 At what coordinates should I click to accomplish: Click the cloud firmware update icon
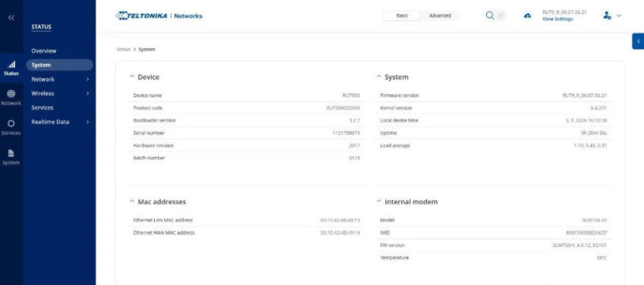tap(527, 16)
